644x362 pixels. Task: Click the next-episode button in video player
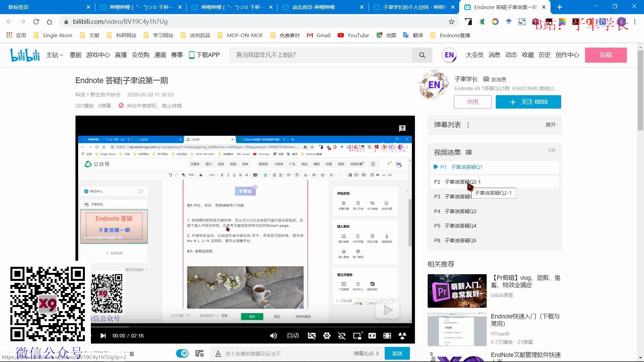[x=103, y=336]
